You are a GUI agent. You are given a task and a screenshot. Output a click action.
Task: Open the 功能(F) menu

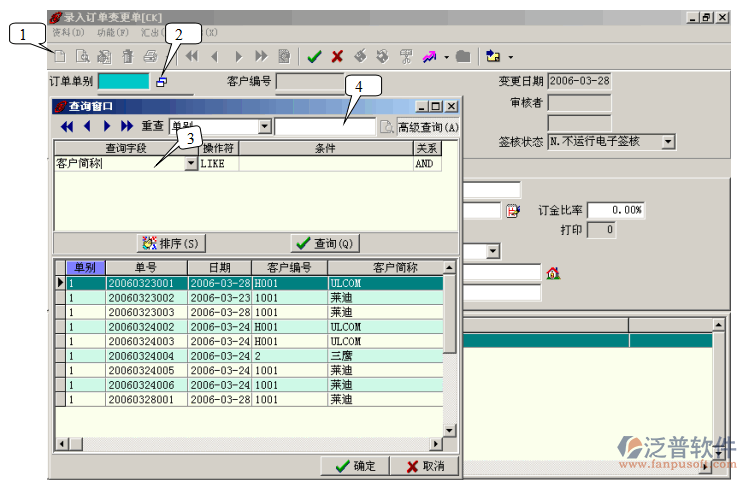pyautogui.click(x=113, y=33)
